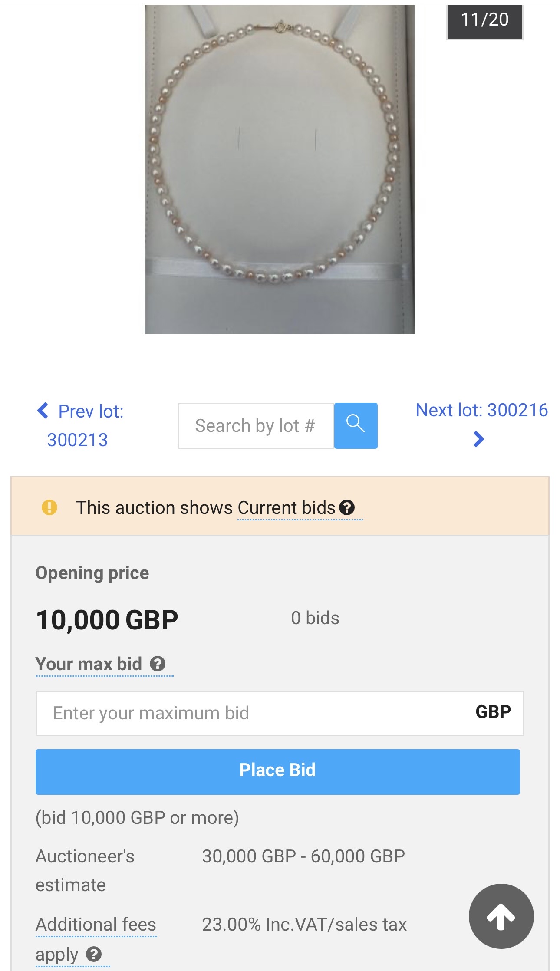Viewport: 560px width, 971px height.
Task: Go to next lot 300216
Action: click(481, 410)
